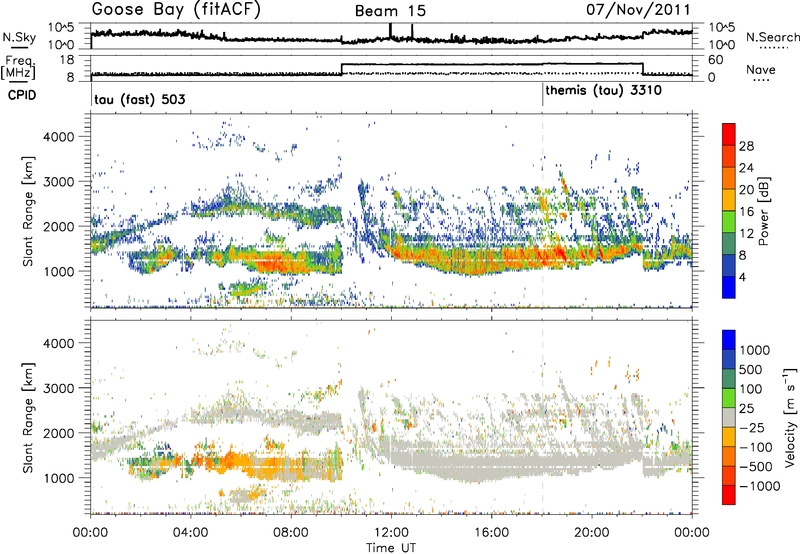
Task: Select the "Beam 15" heading
Action: pyautogui.click(x=390, y=11)
